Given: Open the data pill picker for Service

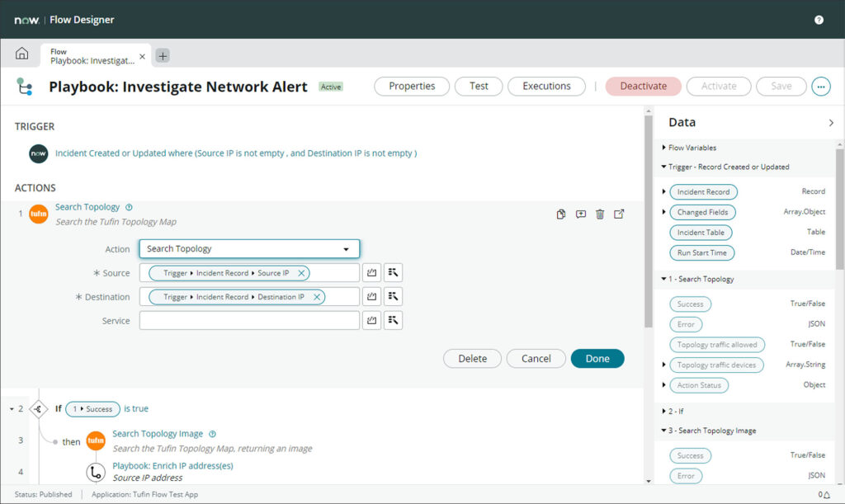Looking at the screenshot, I should [x=393, y=321].
